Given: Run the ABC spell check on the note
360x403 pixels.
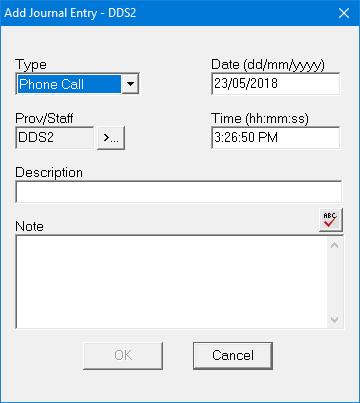Looking at the screenshot, I should click(x=331, y=220).
